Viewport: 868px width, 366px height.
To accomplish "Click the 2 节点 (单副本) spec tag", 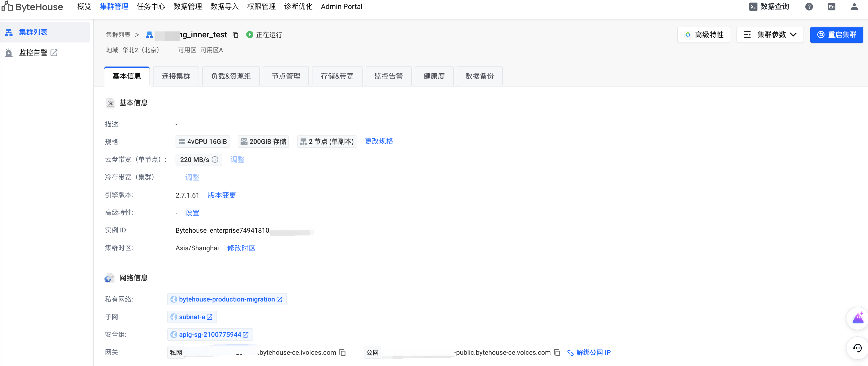I will tap(327, 142).
